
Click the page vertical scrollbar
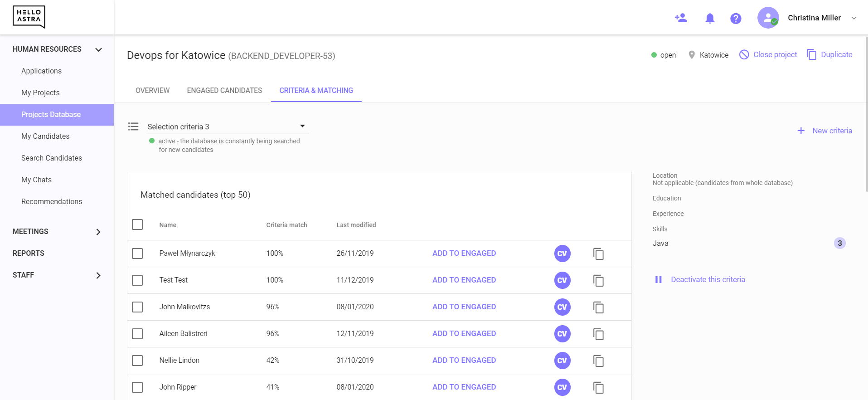click(866, 113)
